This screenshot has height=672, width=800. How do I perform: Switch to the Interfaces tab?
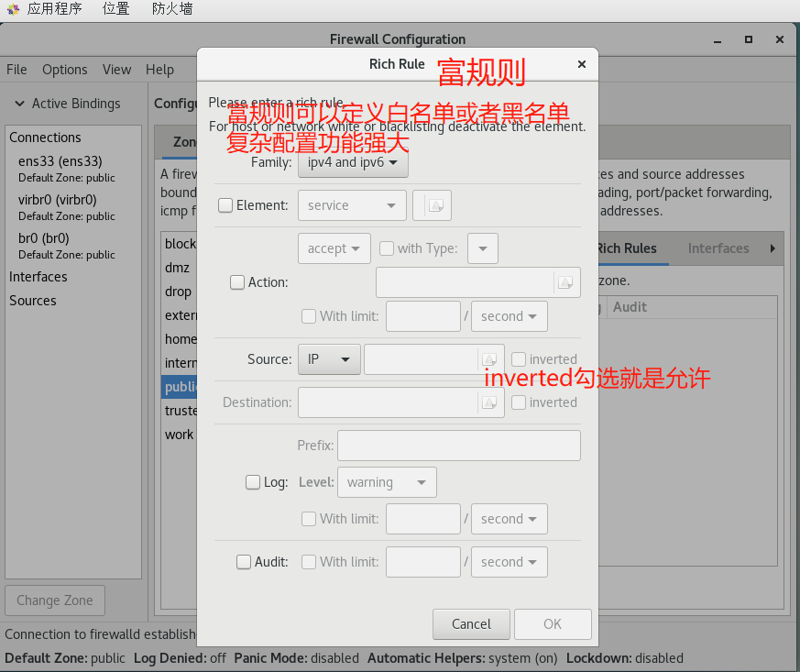coord(718,248)
